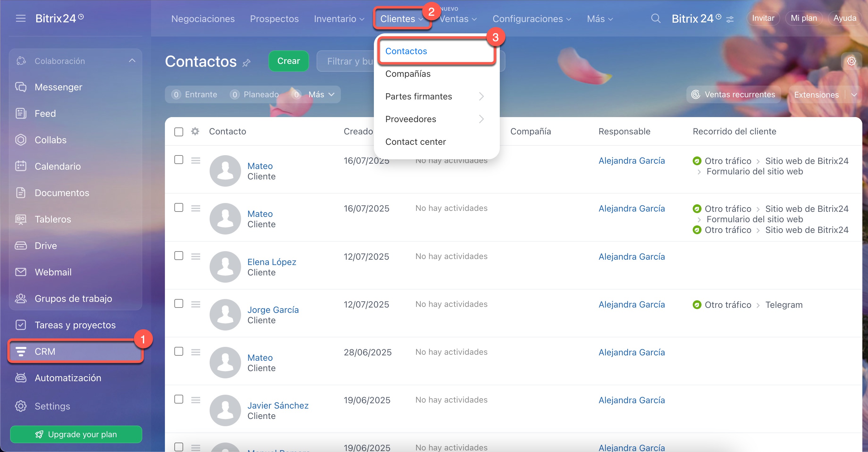The width and height of the screenshot is (868, 452).
Task: Click the Ayuda button
Action: [844, 18]
